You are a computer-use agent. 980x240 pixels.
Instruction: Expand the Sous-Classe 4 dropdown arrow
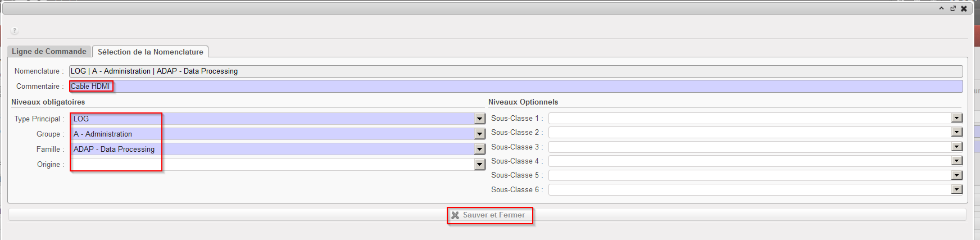tap(956, 161)
